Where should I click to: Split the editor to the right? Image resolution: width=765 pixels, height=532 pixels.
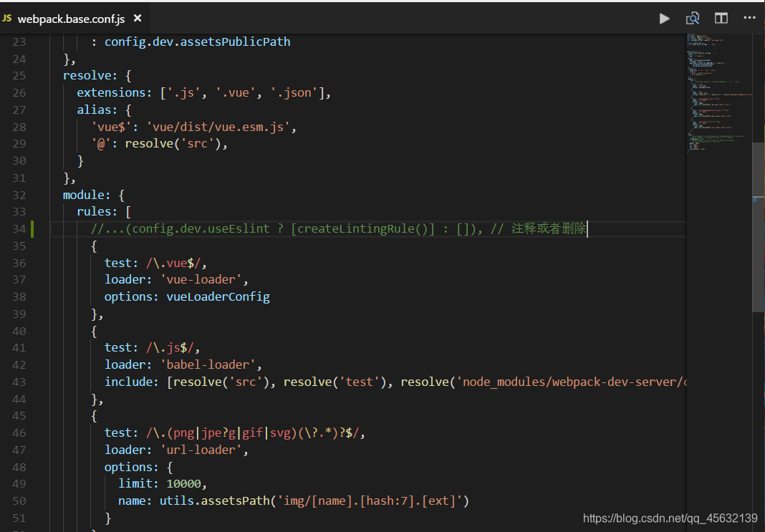point(721,19)
